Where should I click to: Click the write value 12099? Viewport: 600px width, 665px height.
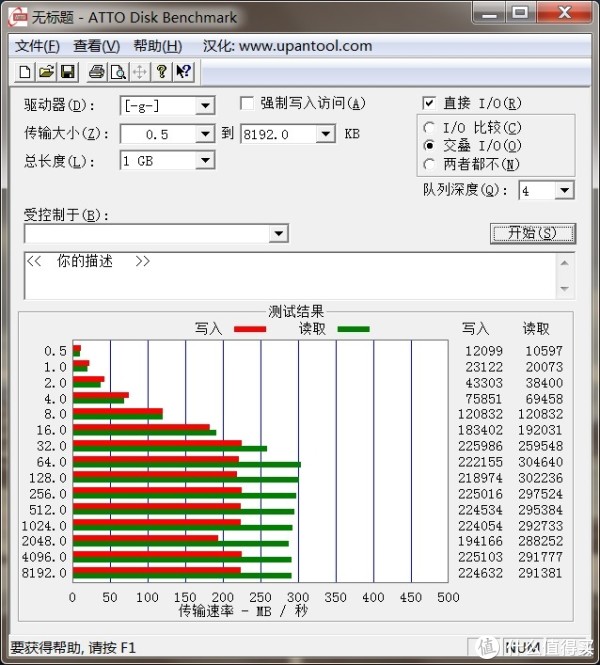(x=484, y=351)
